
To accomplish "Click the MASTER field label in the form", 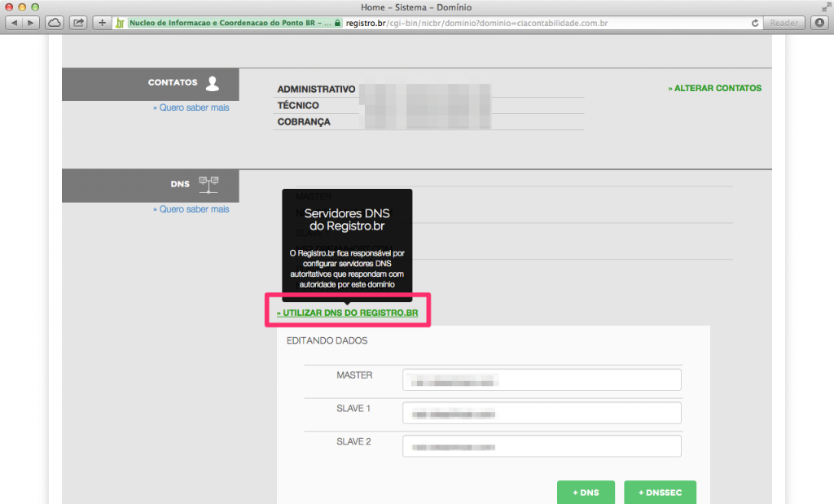I will pos(354,375).
